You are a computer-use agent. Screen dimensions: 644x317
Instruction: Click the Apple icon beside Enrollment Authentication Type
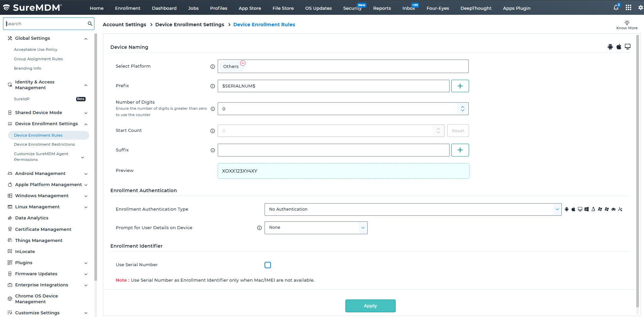(573, 209)
